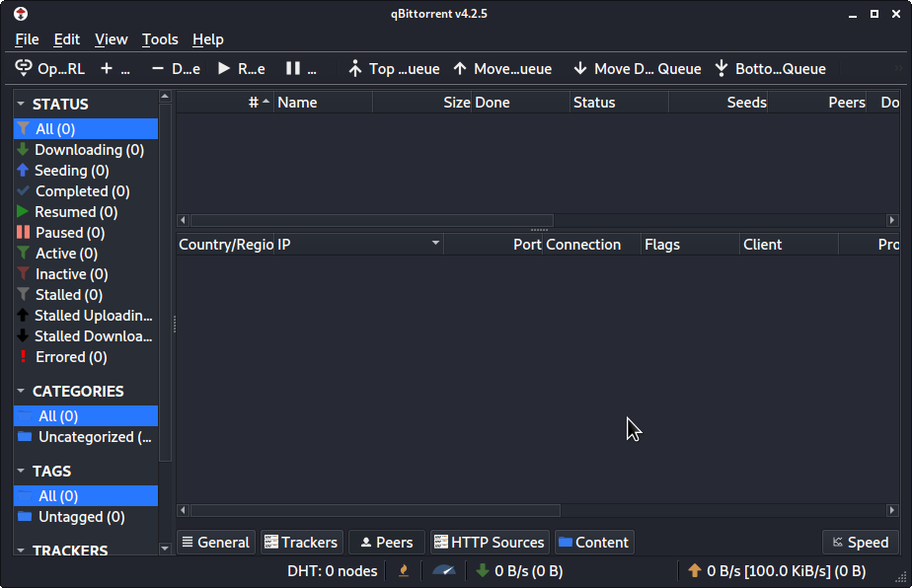
Task: Open the Speed graph tab
Action: tap(861, 542)
